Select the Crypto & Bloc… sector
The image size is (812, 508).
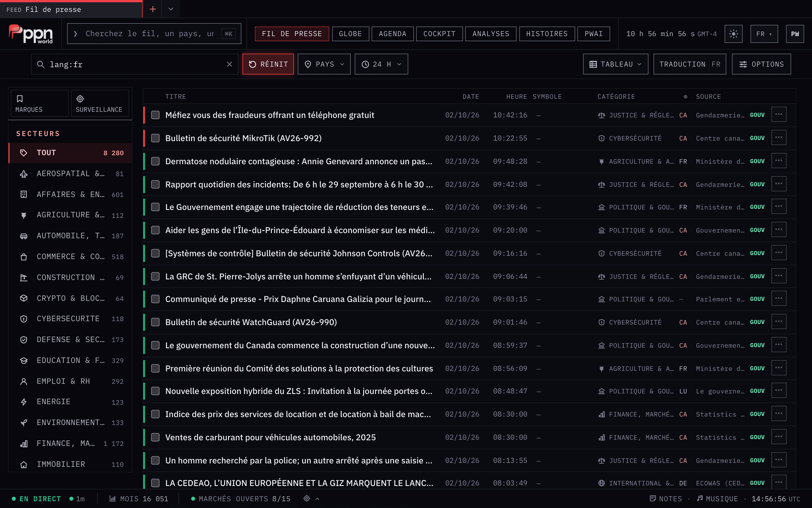pos(70,298)
